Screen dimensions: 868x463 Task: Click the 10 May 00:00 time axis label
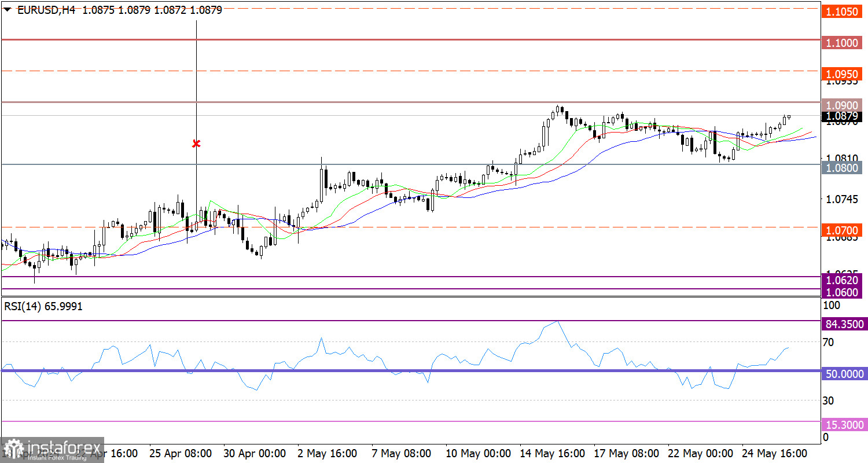[x=478, y=453]
